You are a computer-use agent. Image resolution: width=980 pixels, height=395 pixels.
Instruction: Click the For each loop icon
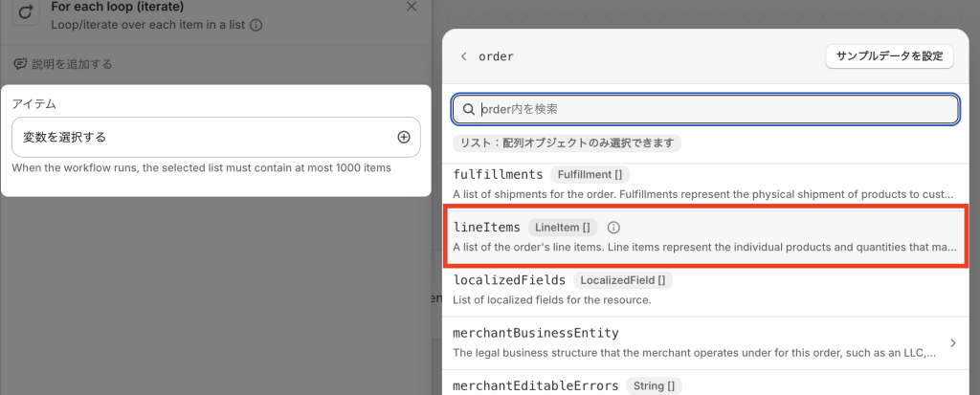pos(24,15)
